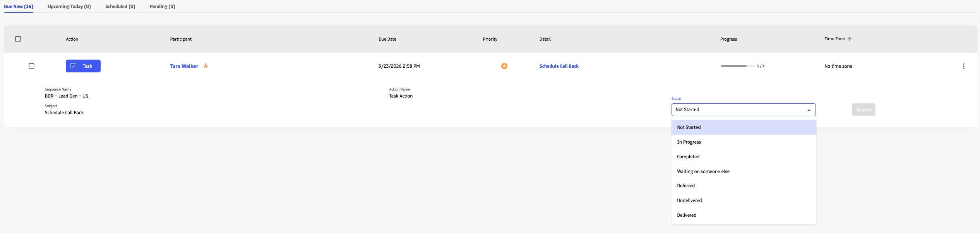
Task: Open the Upcoming Today (0) tab
Action: (69, 7)
